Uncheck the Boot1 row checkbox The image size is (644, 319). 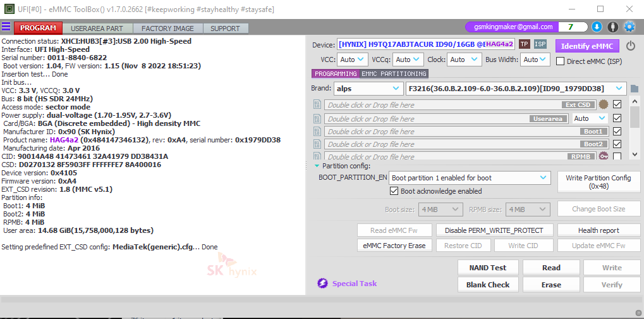[617, 131]
